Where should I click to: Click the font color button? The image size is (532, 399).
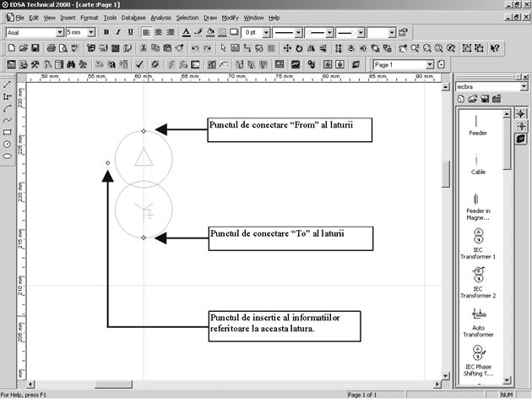(x=186, y=32)
